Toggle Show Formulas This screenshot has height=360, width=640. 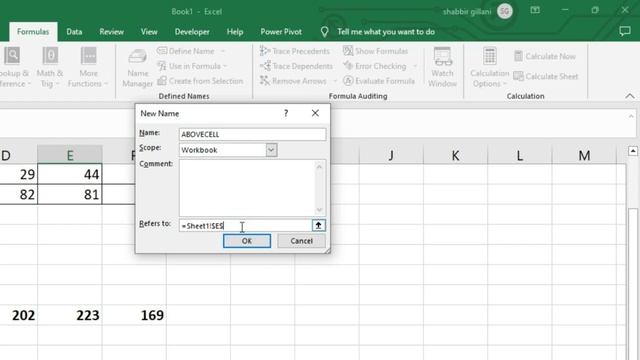[376, 51]
